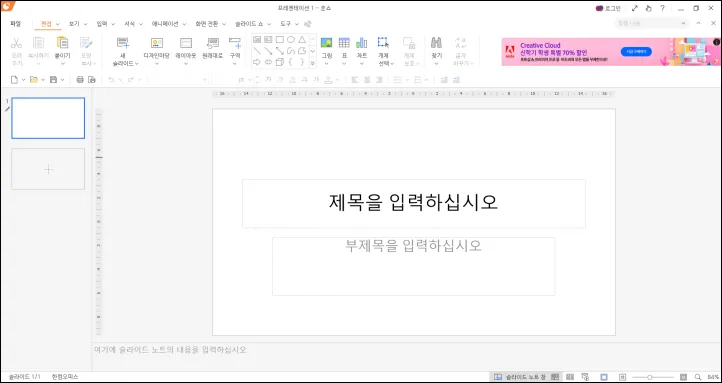Open the dropdown next to save icon
722x383 pixels.
(63, 80)
